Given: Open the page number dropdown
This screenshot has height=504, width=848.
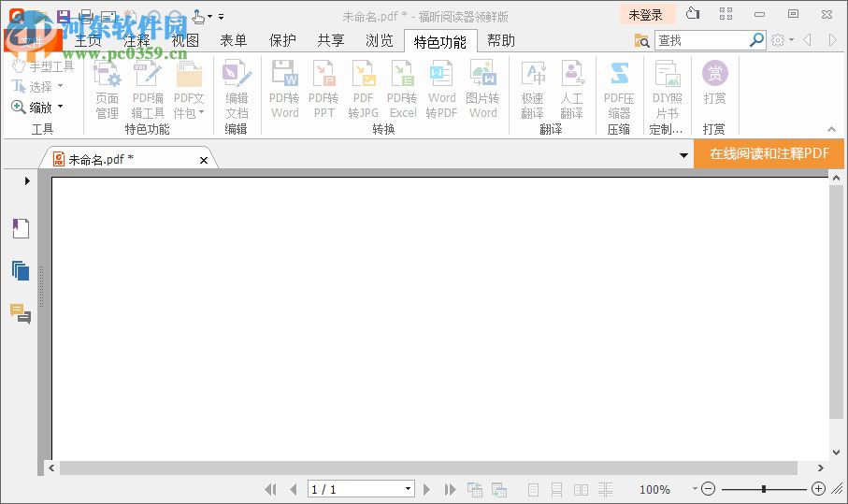Looking at the screenshot, I should pyautogui.click(x=408, y=489).
